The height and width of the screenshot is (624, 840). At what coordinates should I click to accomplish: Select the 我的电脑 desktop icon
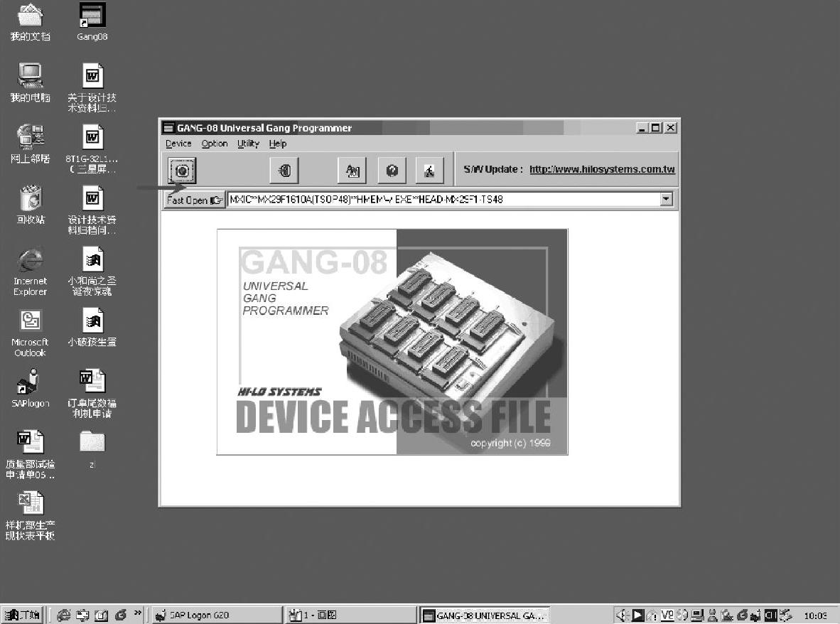click(x=31, y=82)
